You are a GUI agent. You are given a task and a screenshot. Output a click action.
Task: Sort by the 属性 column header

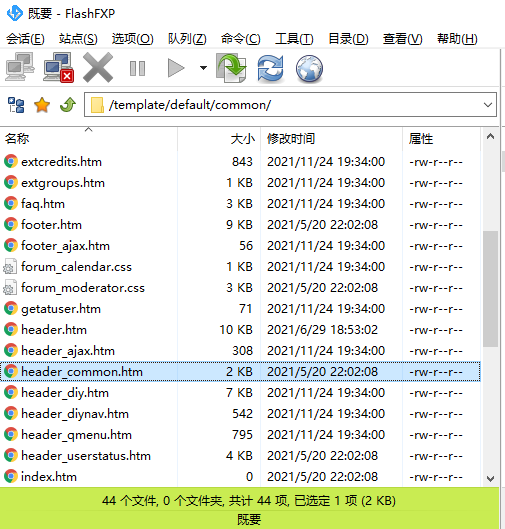(x=441, y=139)
